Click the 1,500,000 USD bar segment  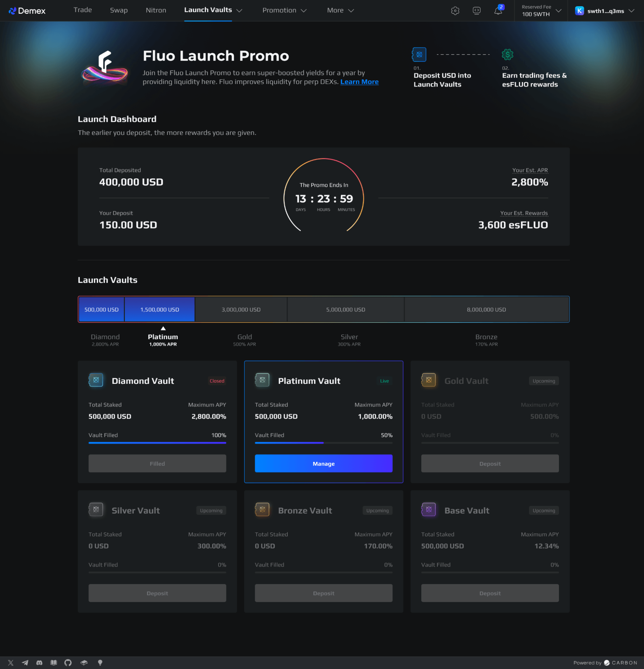coord(159,310)
